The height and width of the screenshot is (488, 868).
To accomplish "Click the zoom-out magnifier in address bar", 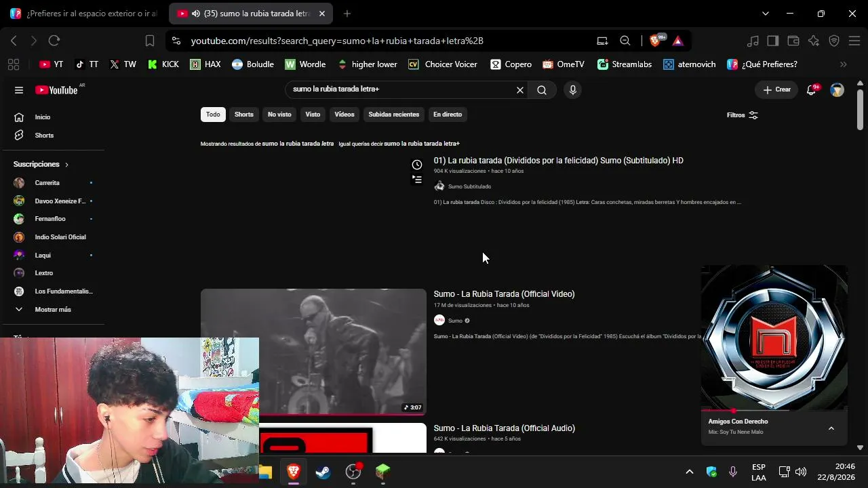I will tap(625, 41).
